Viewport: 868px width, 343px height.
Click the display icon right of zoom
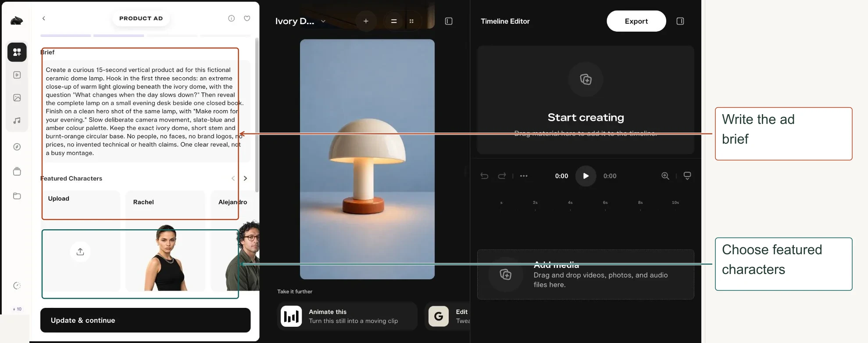pos(687,176)
